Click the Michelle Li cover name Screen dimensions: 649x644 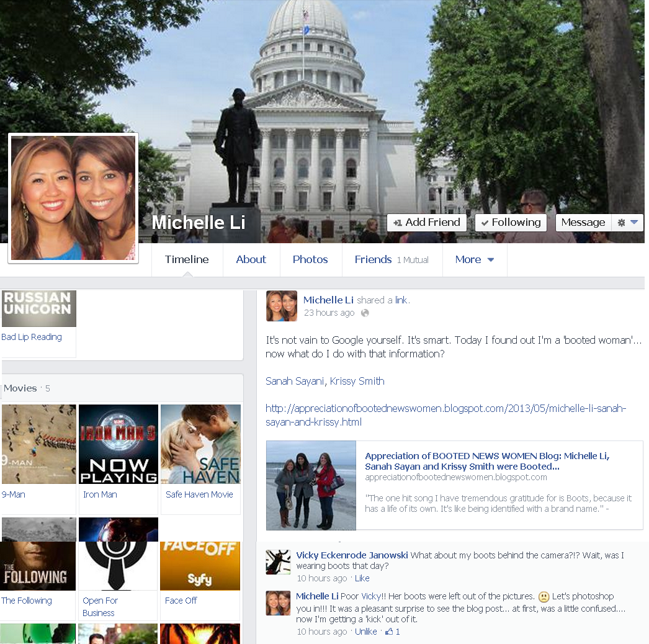click(199, 223)
